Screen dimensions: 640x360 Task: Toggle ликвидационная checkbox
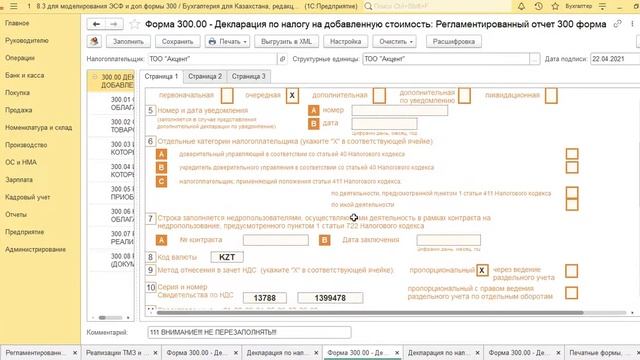point(551,96)
